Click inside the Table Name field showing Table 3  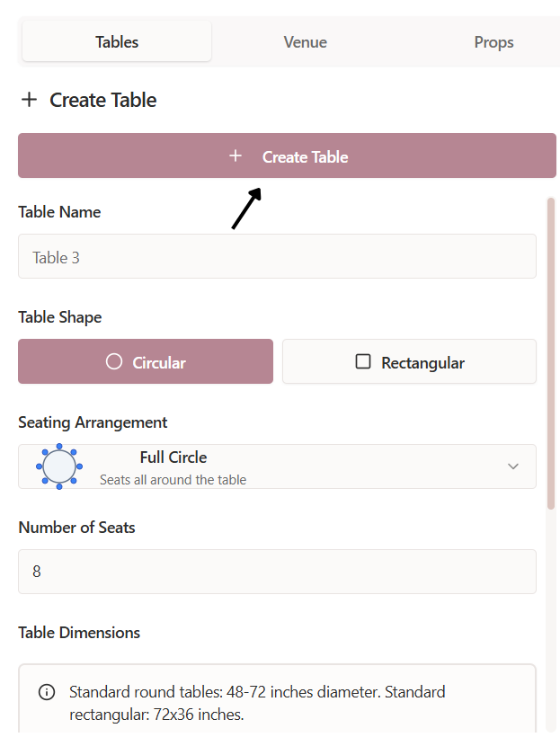(x=277, y=256)
